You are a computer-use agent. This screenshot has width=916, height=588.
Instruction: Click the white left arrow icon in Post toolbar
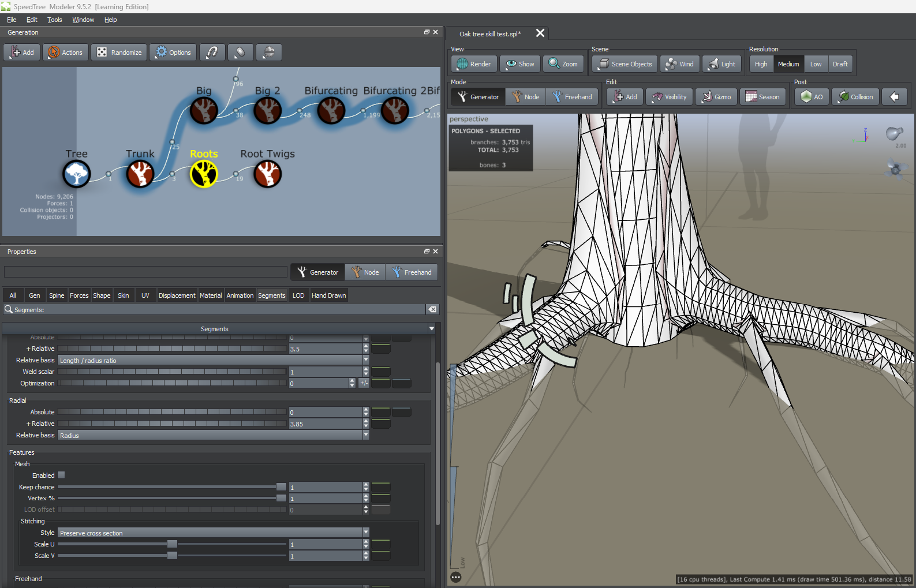[895, 97]
